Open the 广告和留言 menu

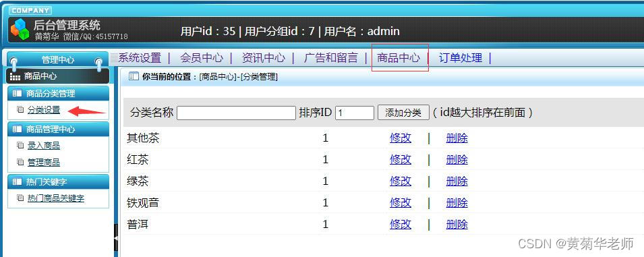331,58
